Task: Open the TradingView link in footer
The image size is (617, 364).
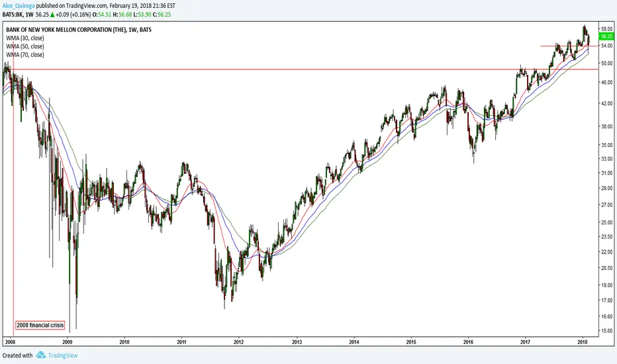Action: click(63, 355)
